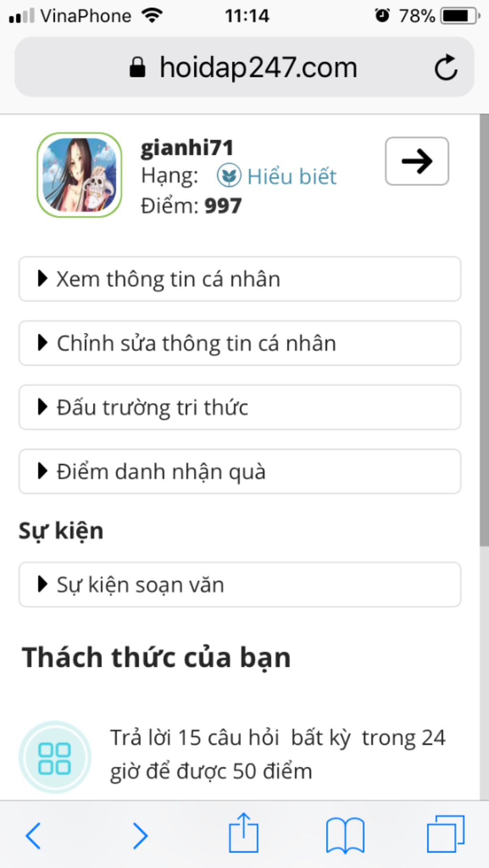Tap the Hiểu biết rank badge icon

point(229,176)
